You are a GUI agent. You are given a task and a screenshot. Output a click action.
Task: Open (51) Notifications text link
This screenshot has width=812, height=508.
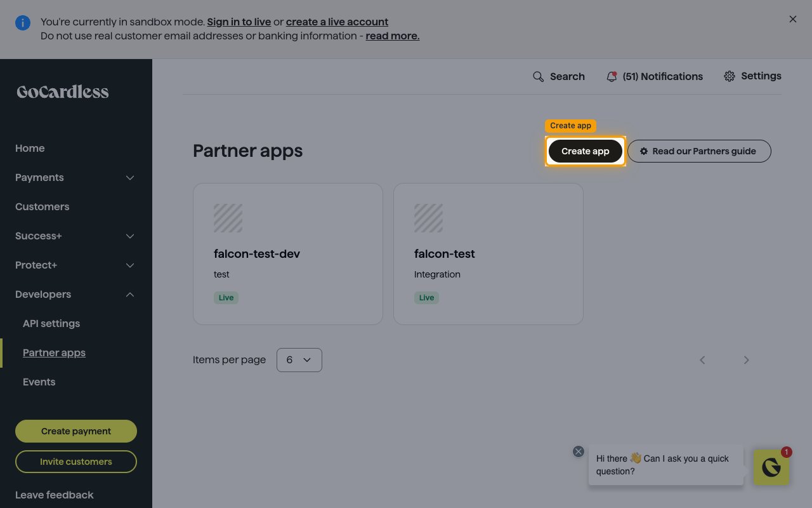click(663, 77)
